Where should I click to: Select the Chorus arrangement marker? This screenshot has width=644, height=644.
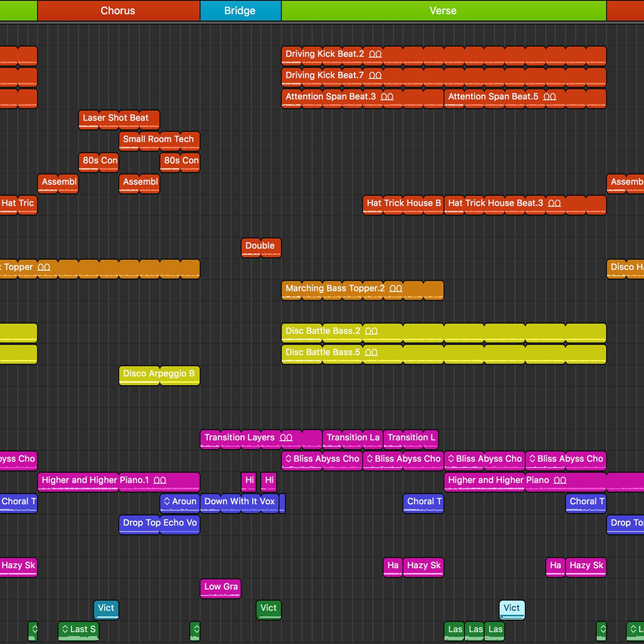point(118,11)
